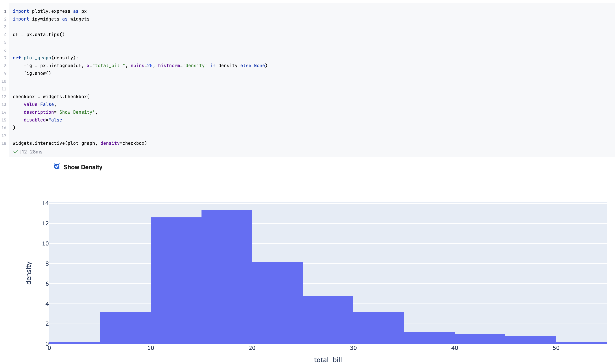The width and height of the screenshot is (615, 364).
Task: Click the 'Show Density' string in code
Action: (76, 112)
